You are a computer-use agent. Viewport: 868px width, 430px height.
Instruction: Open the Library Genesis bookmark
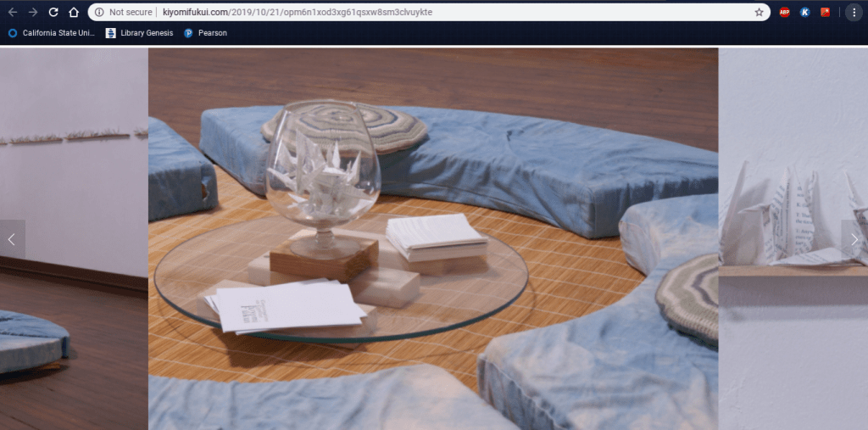click(x=139, y=33)
